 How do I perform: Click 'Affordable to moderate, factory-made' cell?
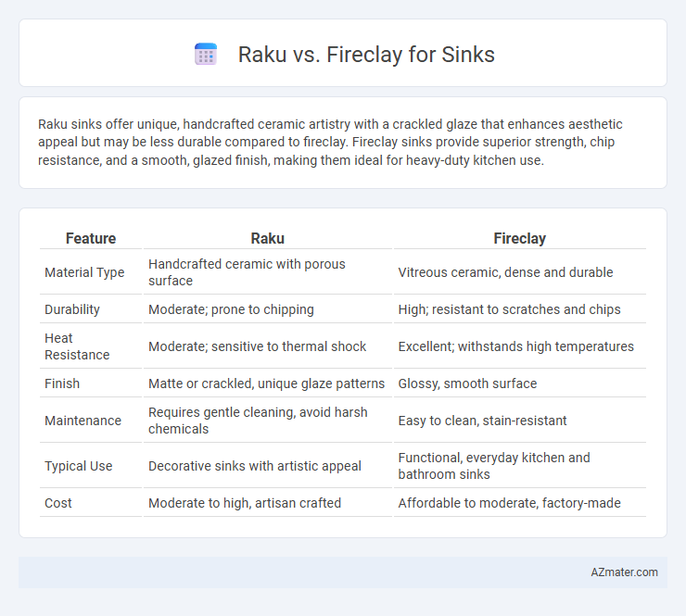click(x=509, y=503)
